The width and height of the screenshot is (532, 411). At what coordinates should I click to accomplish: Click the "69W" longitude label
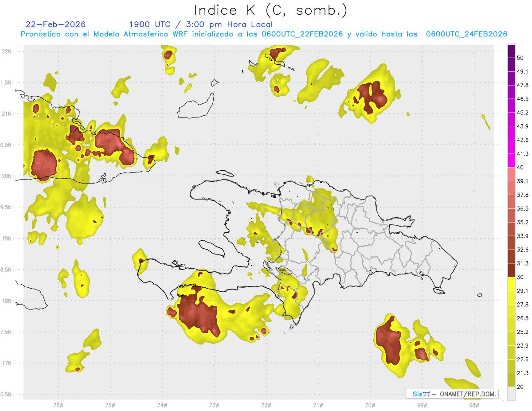[422, 405]
